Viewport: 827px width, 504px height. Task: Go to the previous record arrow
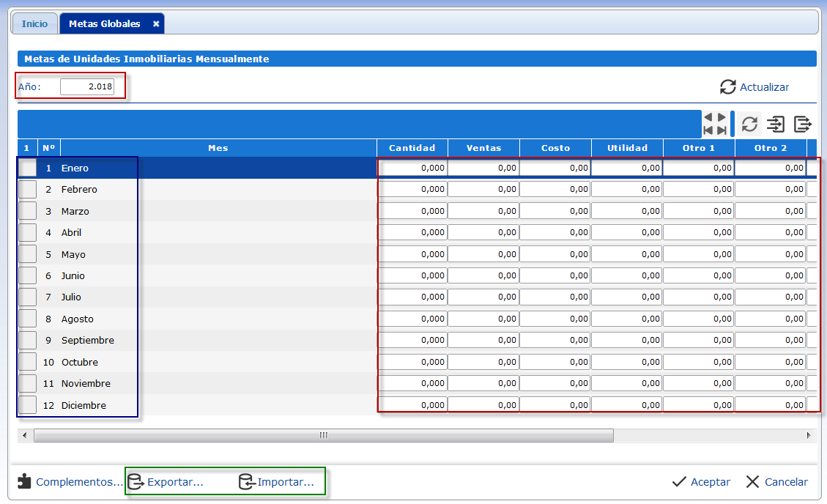(708, 117)
